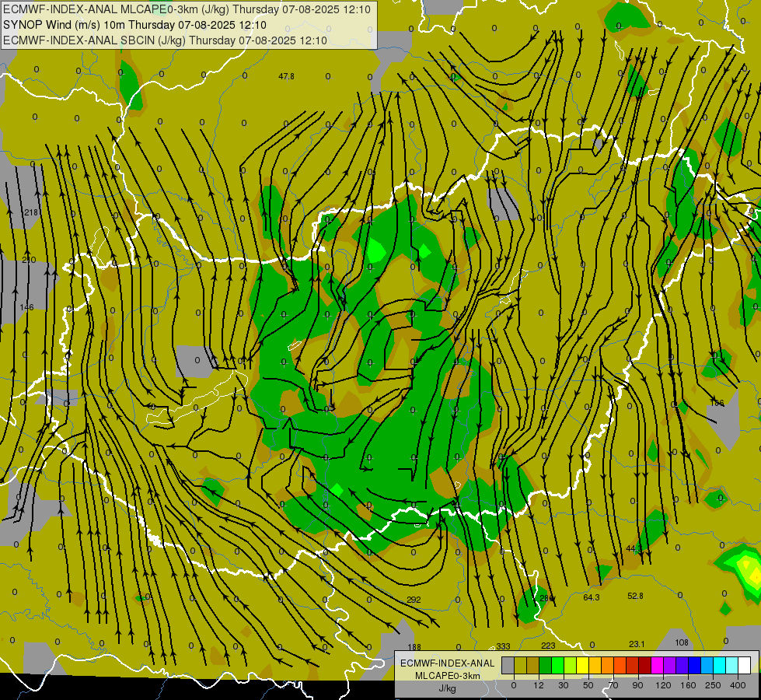Select the dark maroon swatch right of 90
Image resolution: width=761 pixels, height=700 pixels.
645,665
